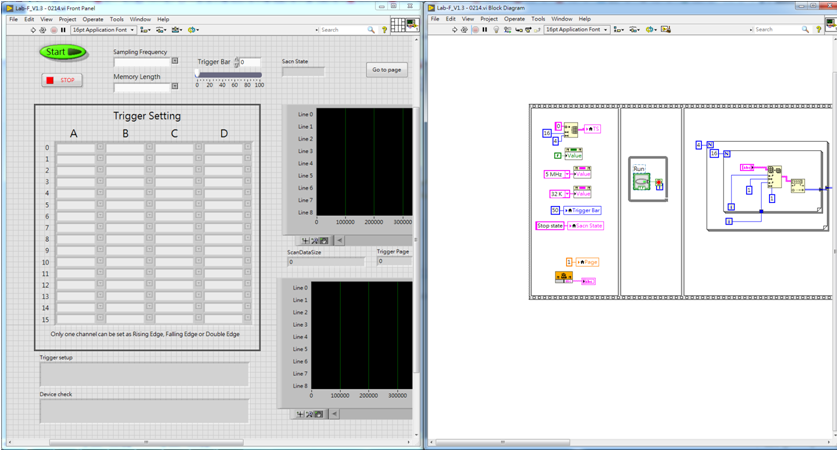Image resolution: width=838 pixels, height=451 pixels.
Task: Click Run arrow in Front Panel toolbar
Action: coord(33,30)
